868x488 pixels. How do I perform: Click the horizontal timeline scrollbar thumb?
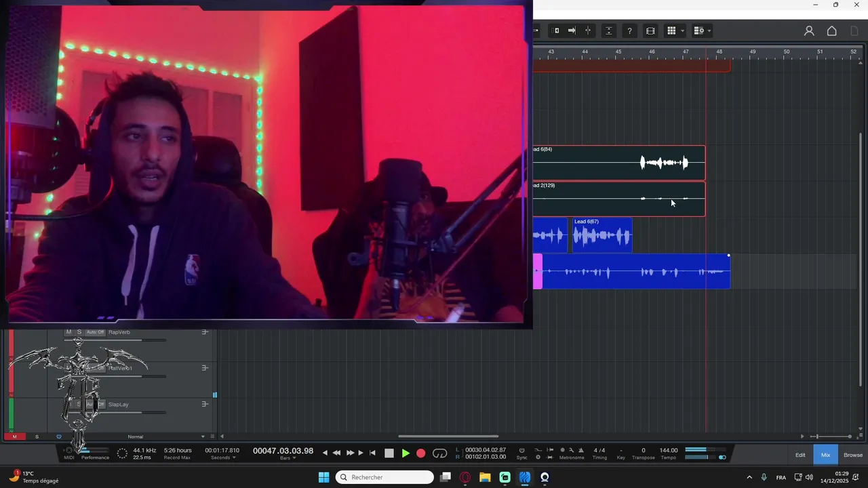click(x=448, y=436)
